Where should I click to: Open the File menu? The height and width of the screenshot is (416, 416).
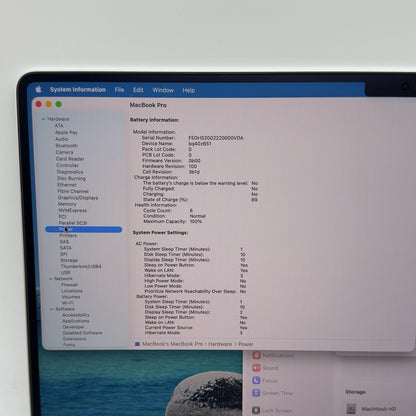[x=119, y=90]
